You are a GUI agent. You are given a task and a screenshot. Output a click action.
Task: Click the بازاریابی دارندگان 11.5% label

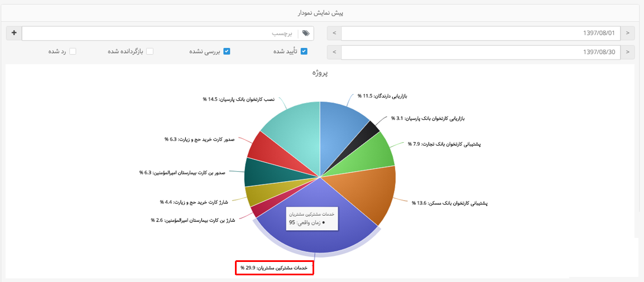point(382,96)
